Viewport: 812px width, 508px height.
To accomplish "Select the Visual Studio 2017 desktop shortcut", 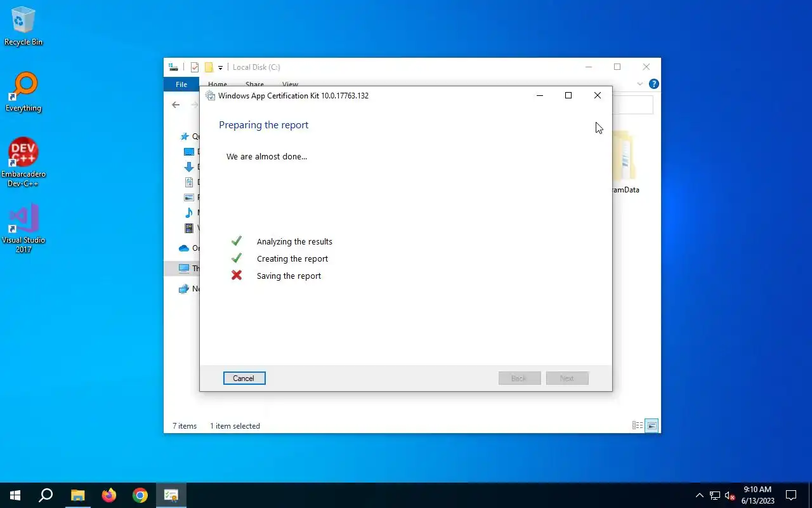I will (x=23, y=229).
